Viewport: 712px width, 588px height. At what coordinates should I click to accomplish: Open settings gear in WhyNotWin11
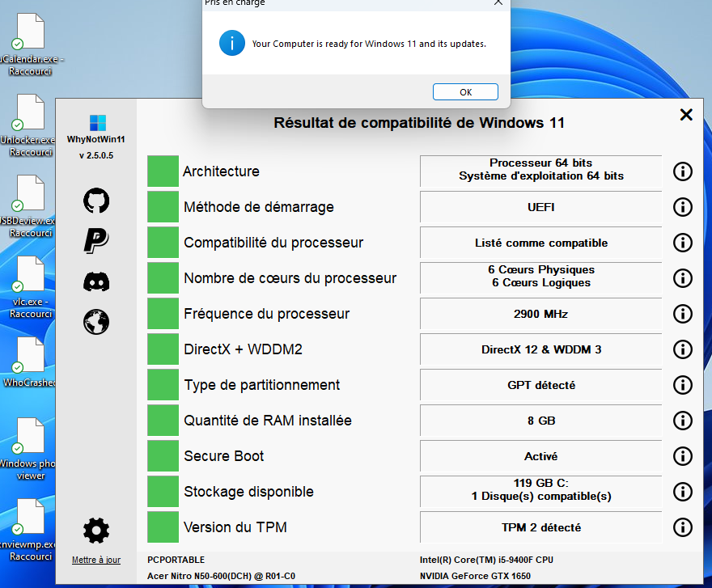[x=96, y=531]
